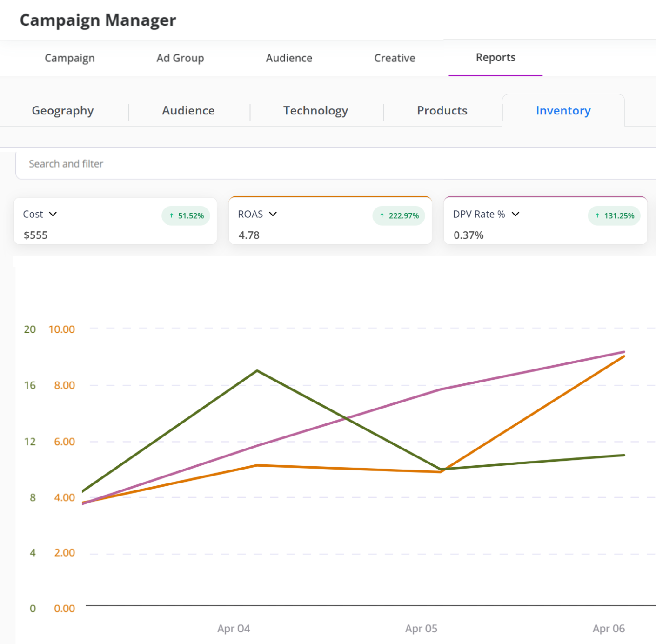The image size is (656, 644).
Task: Click the ROAS 222.97% increase badge
Action: [399, 216]
